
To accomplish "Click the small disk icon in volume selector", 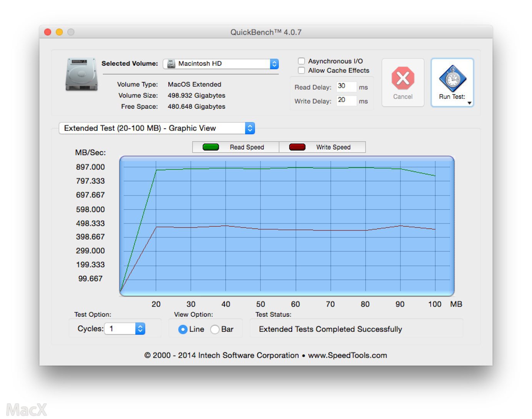I will (x=171, y=64).
